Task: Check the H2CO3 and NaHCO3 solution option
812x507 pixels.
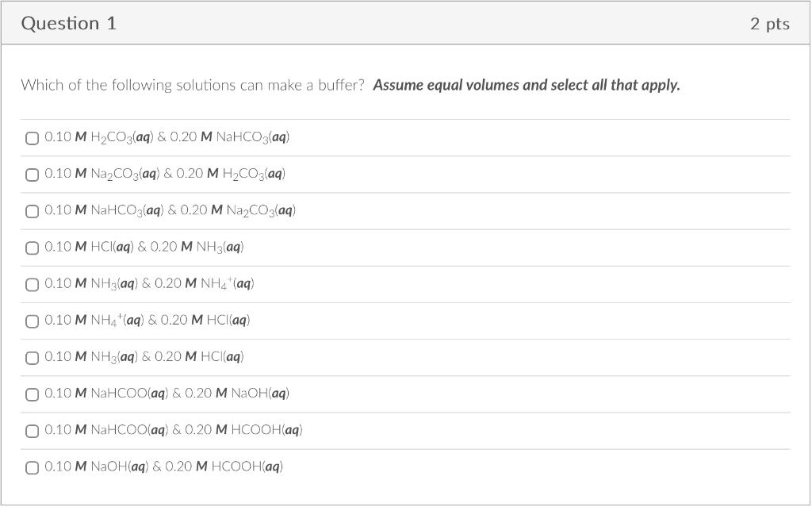Action: [x=32, y=138]
